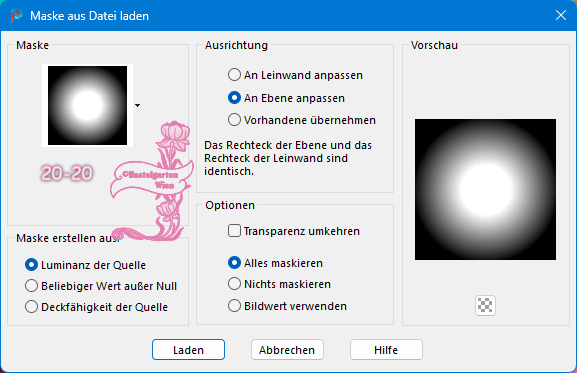Toggle the transparency checkerboard preview icon
This screenshot has height=373, width=577.
click(x=485, y=305)
